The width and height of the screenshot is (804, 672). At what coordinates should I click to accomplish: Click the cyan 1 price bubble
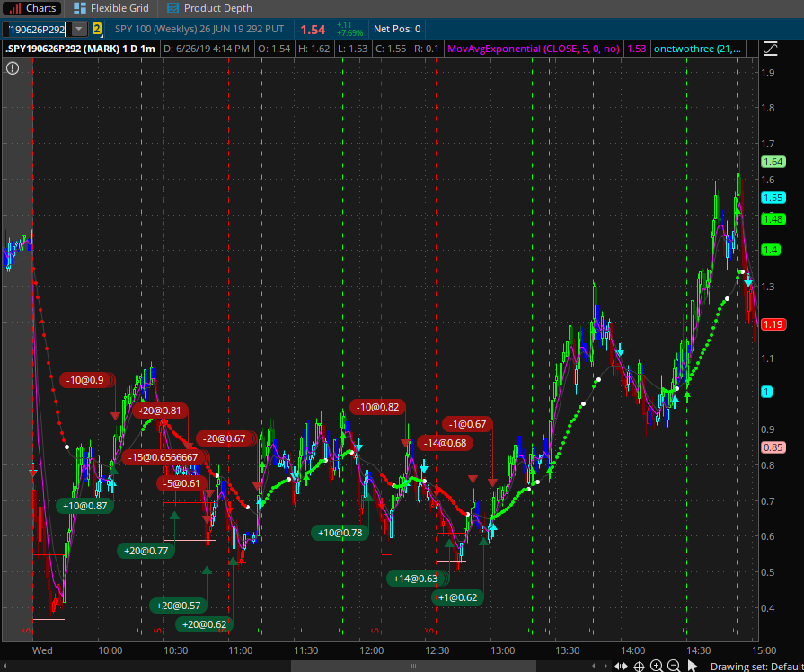coord(766,392)
